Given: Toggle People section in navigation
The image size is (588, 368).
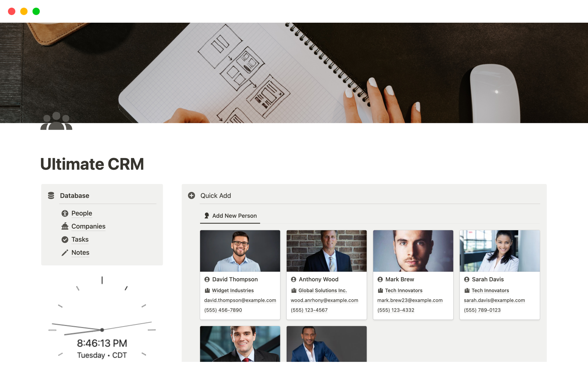Looking at the screenshot, I should (82, 213).
